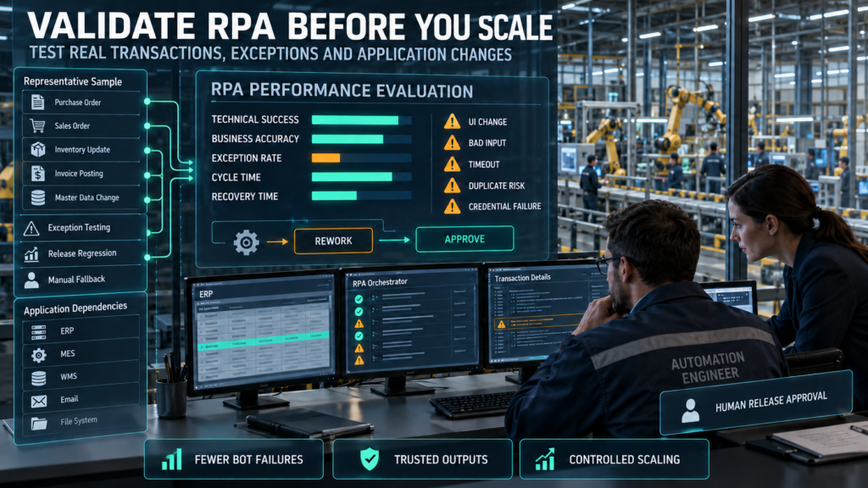Click the Email envelope icon
This screenshot has width=868, height=488.
38,401
